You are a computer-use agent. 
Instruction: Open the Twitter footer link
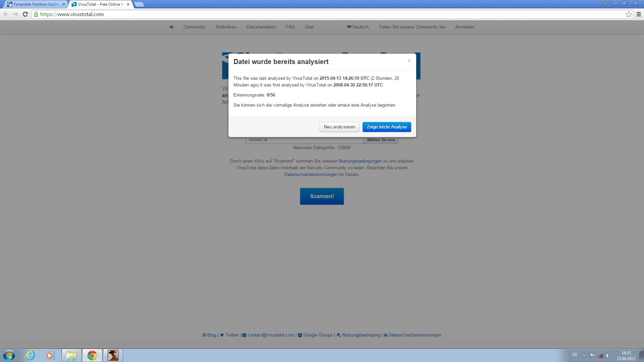(x=229, y=335)
